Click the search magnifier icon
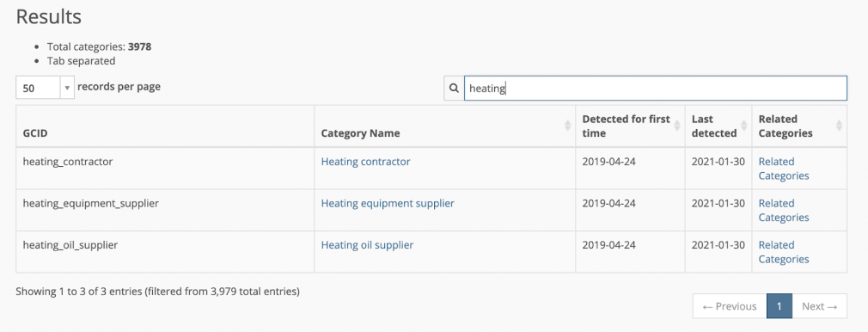The height and width of the screenshot is (332, 868). coord(454,88)
